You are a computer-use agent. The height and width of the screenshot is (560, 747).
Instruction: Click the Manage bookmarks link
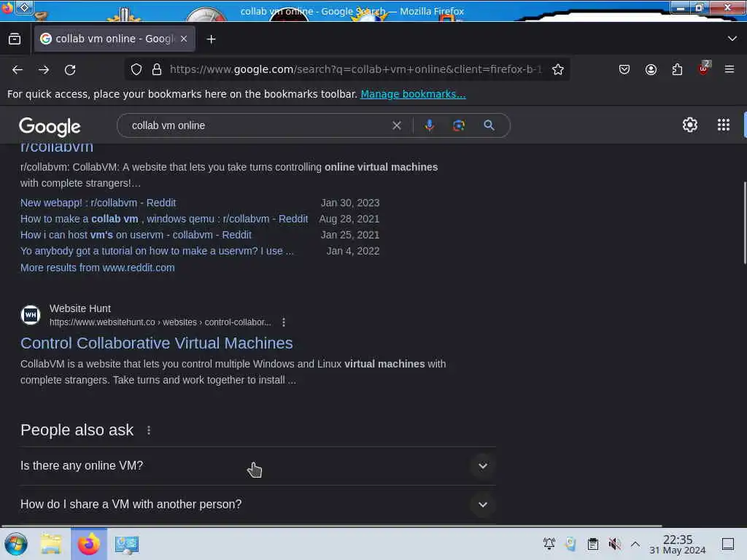413,94
